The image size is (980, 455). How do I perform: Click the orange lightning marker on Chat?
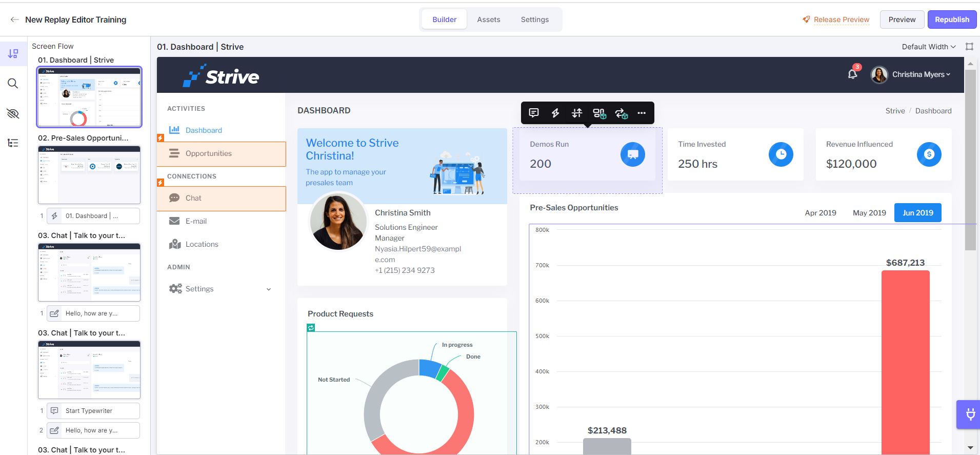161,183
